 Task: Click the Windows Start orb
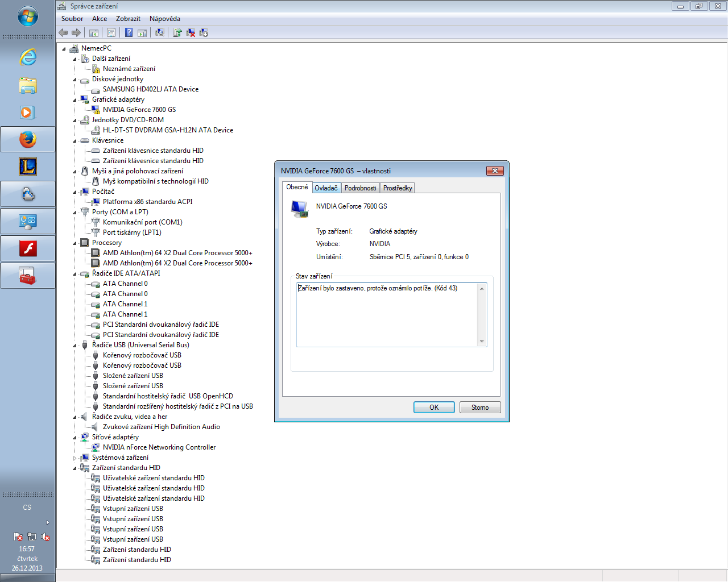[x=28, y=16]
